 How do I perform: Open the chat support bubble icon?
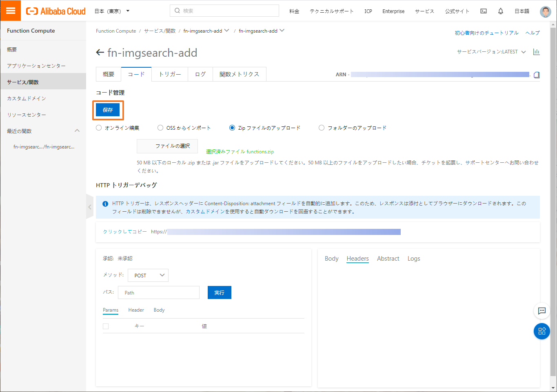pyautogui.click(x=542, y=311)
